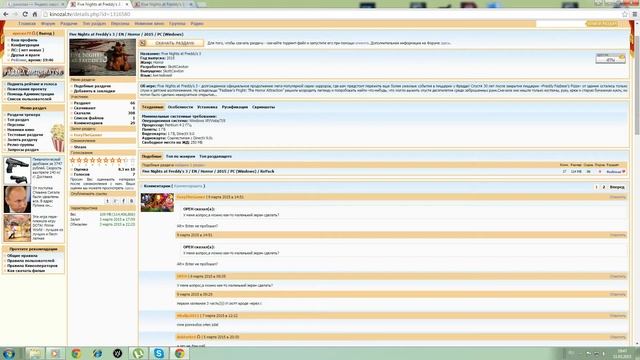Open the pistol advertisement thumbnail

17,170
